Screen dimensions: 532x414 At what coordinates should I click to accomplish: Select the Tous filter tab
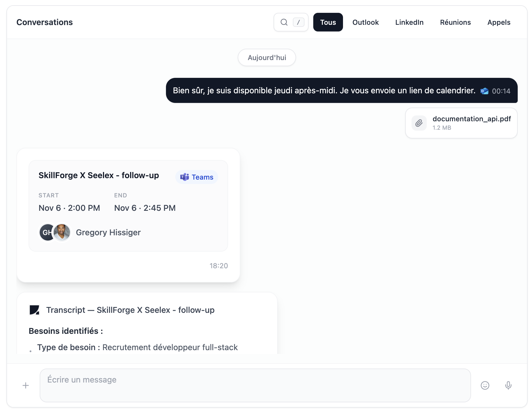coord(328,22)
